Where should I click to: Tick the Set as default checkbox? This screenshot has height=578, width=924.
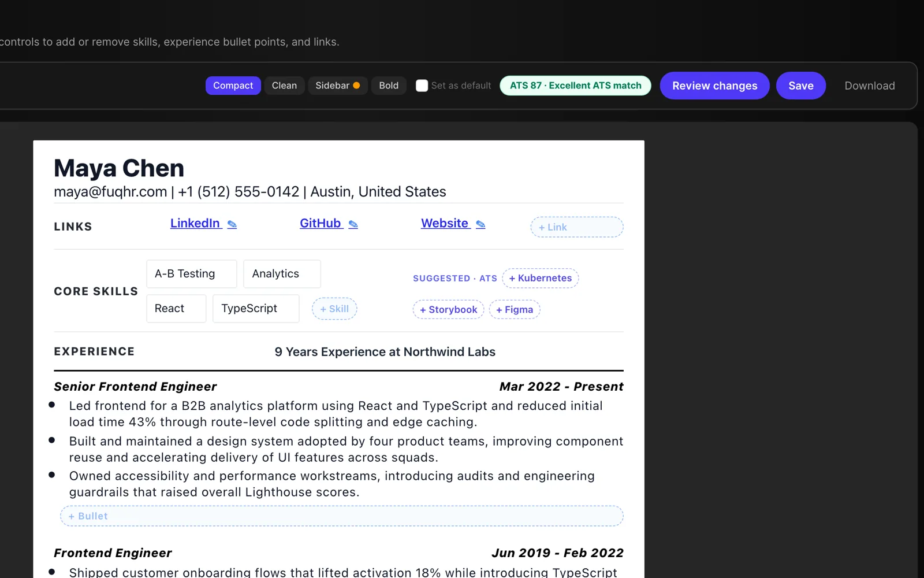click(x=422, y=86)
